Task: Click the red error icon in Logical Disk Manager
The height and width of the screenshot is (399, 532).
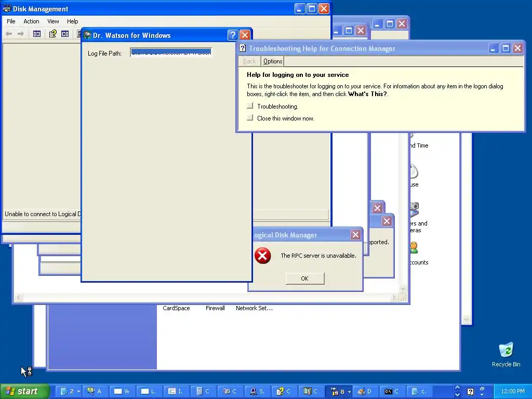Action: [x=262, y=256]
